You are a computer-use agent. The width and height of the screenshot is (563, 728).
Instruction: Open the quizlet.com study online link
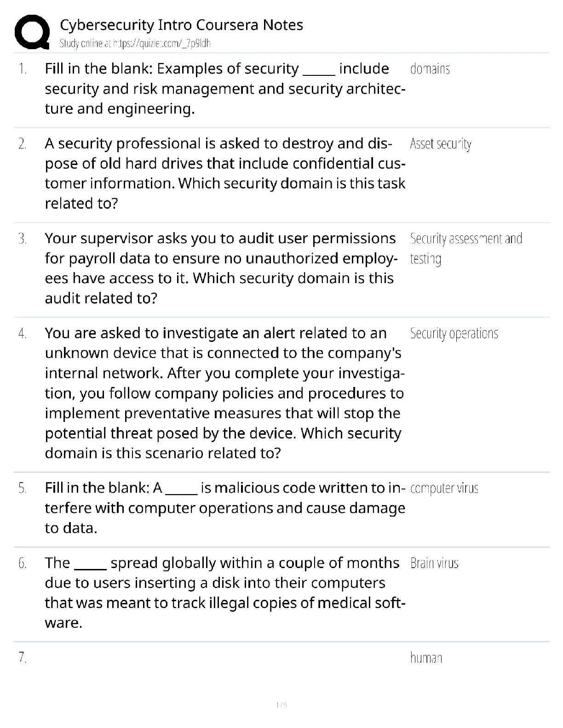(x=135, y=44)
